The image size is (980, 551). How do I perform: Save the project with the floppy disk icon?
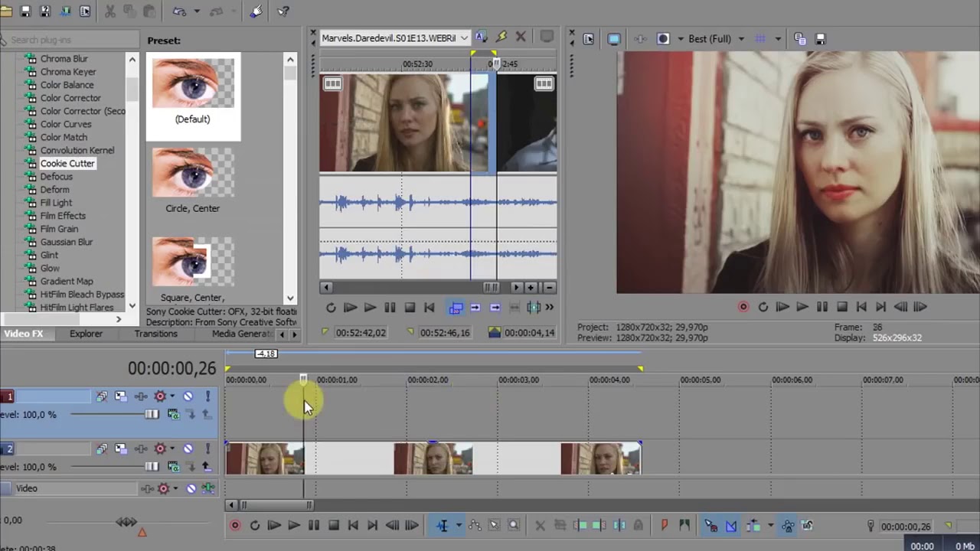(x=25, y=11)
